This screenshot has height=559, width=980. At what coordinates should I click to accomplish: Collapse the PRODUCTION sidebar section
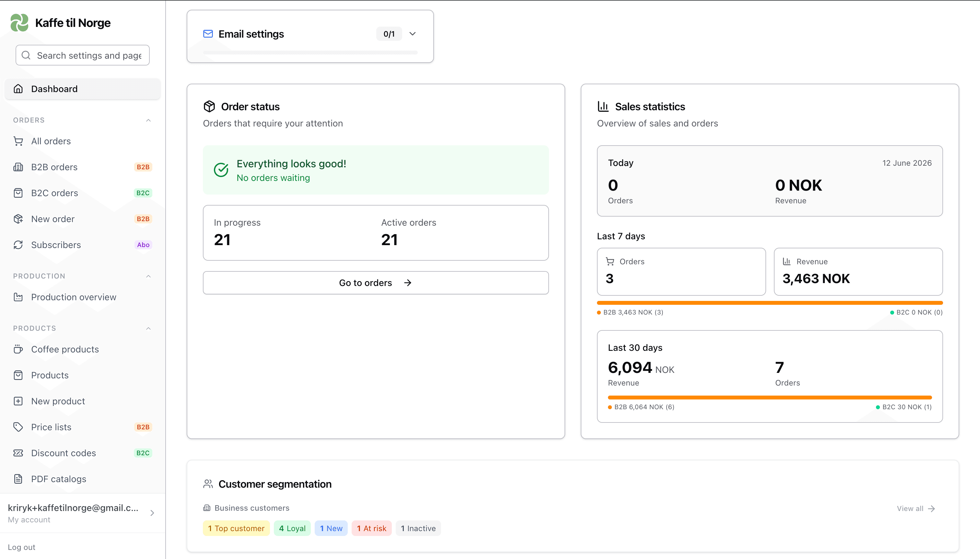[x=148, y=276]
